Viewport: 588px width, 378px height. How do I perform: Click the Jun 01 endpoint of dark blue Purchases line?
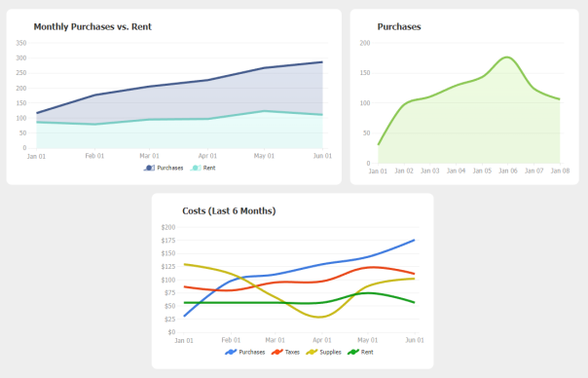322,62
